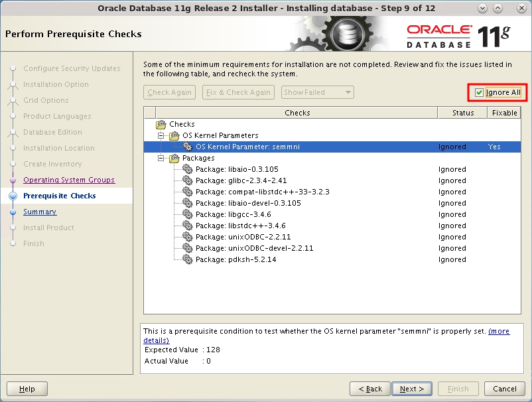
Task: Click the Status column header
Action: pyautogui.click(x=463, y=113)
